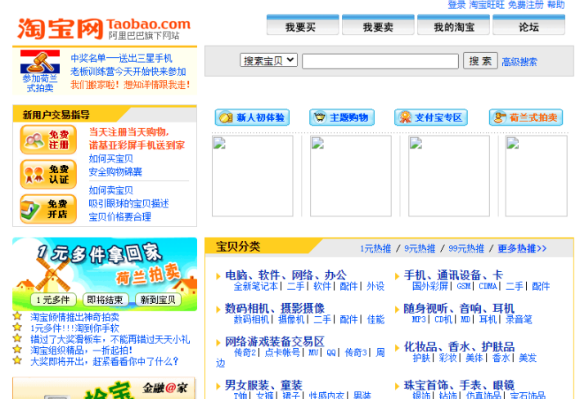Open 诺基亚彩屏手机送到家 promo link
The width and height of the screenshot is (577, 399).
137,145
